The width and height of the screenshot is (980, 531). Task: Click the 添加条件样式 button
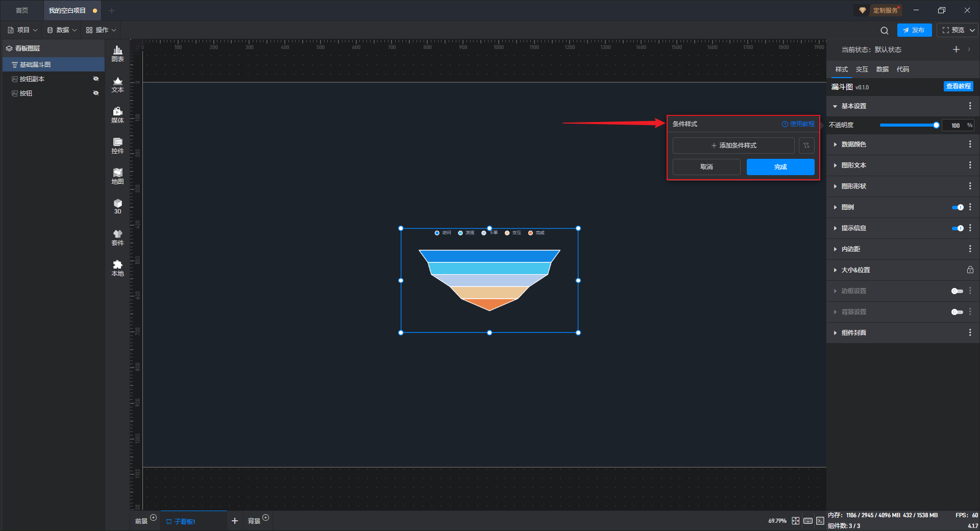733,146
